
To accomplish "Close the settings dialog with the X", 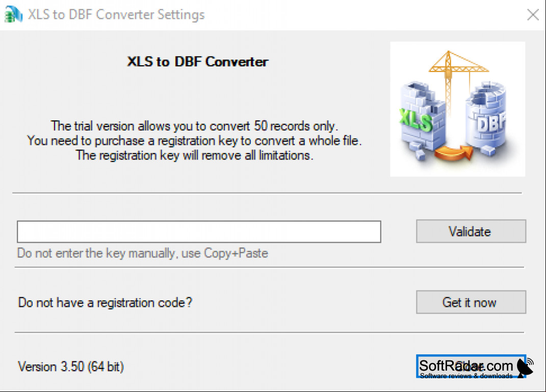I will (x=533, y=15).
